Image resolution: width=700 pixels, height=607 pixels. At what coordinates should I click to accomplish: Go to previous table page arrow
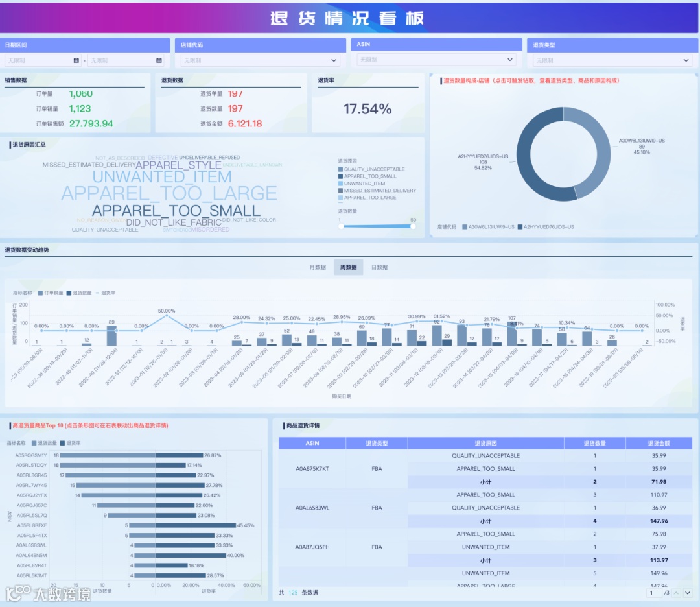(x=676, y=593)
